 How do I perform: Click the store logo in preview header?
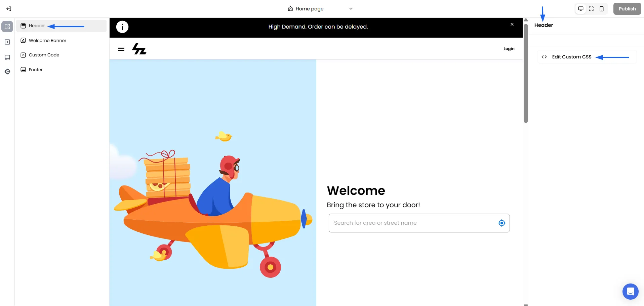[x=139, y=49]
